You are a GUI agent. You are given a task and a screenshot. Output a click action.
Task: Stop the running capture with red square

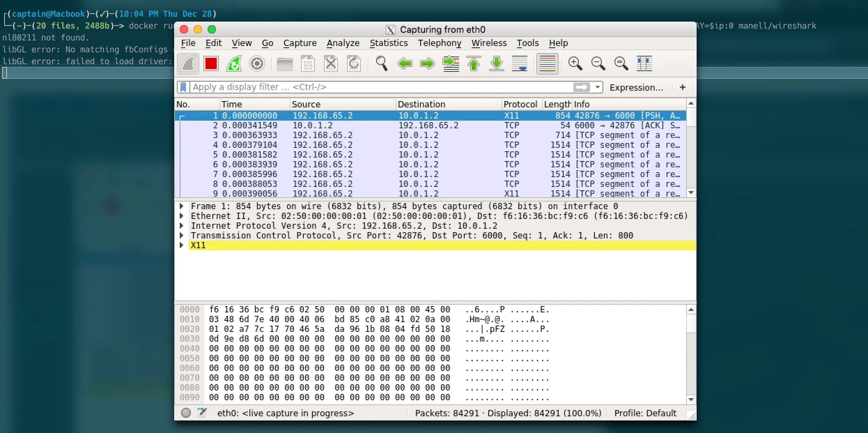pyautogui.click(x=211, y=64)
